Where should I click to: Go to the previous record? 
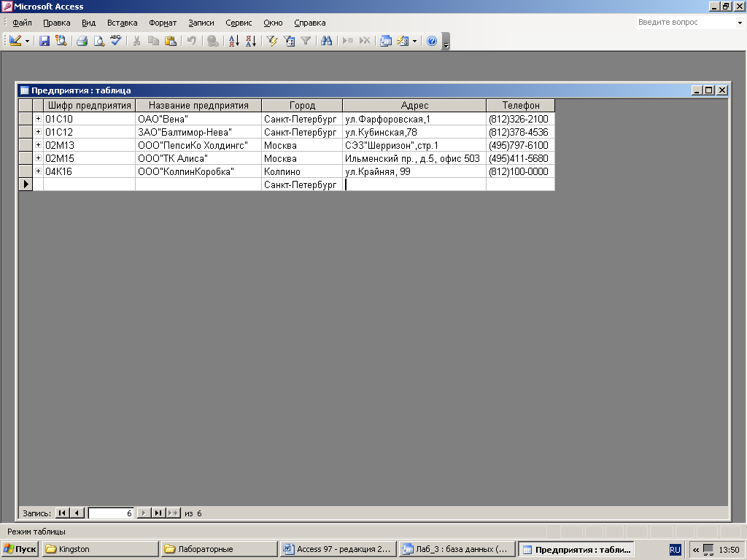(77, 513)
